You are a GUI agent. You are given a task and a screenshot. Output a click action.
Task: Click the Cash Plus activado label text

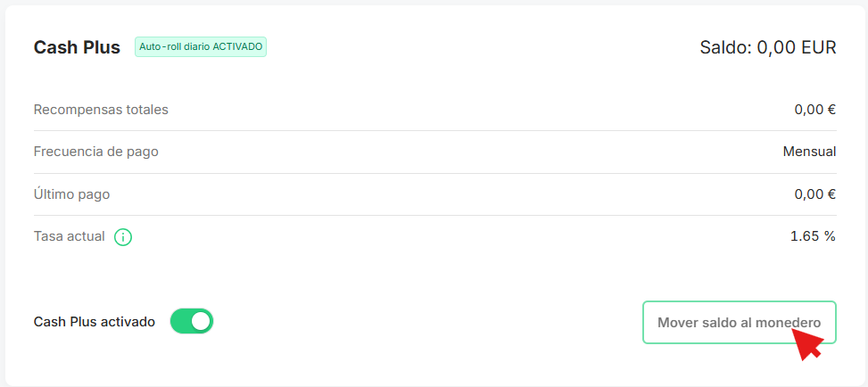click(94, 322)
